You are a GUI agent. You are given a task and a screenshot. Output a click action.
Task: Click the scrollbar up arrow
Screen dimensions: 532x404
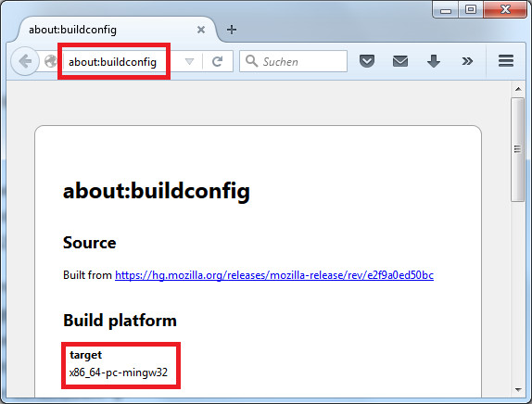pyautogui.click(x=518, y=89)
